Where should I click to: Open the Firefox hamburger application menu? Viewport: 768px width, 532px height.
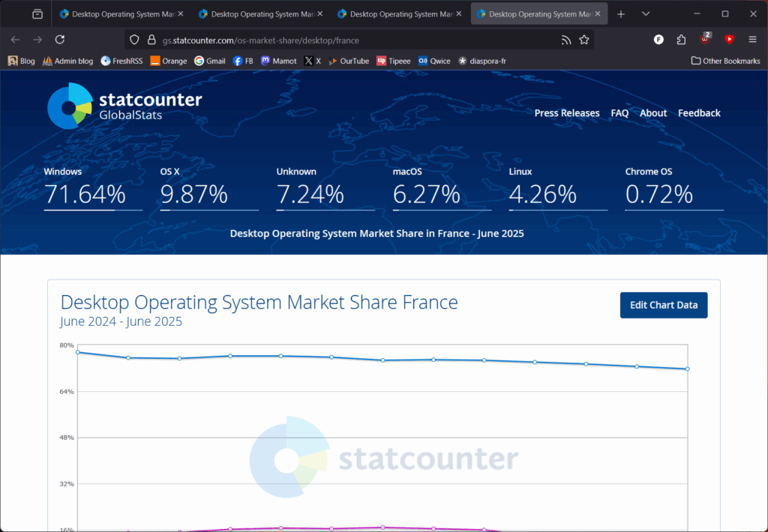[x=752, y=40]
